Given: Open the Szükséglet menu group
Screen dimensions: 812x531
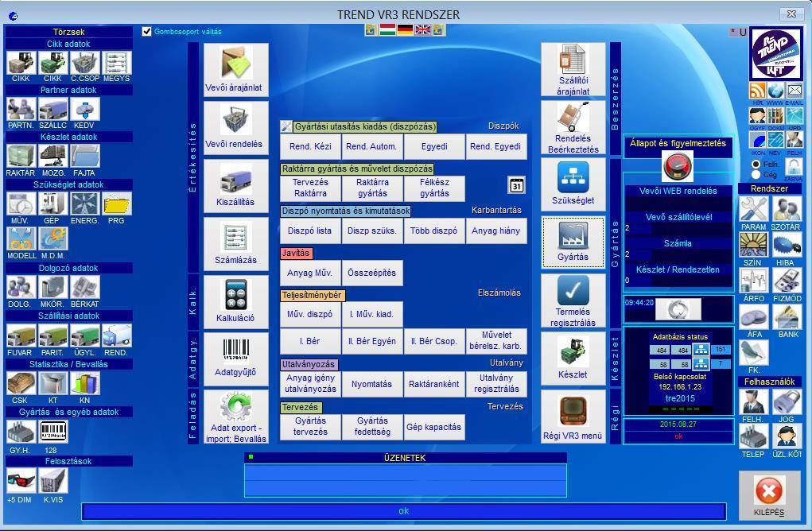Looking at the screenshot, I should (573, 184).
